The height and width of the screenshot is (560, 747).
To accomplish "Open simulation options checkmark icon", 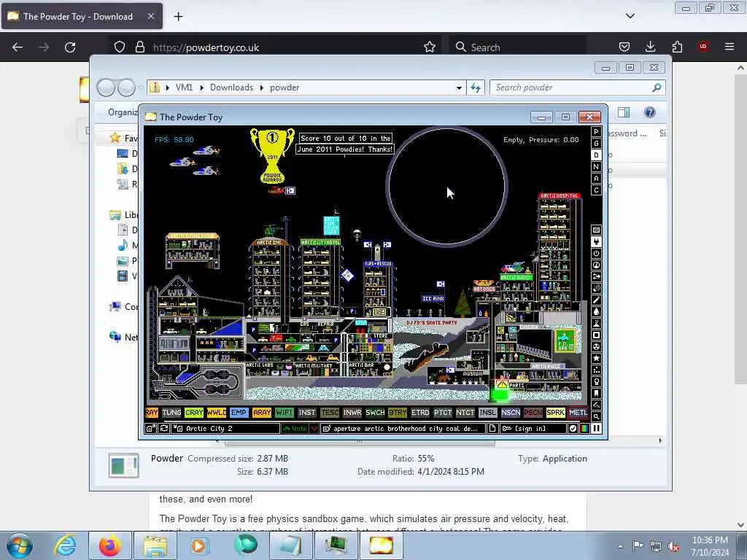I will click(x=573, y=429).
